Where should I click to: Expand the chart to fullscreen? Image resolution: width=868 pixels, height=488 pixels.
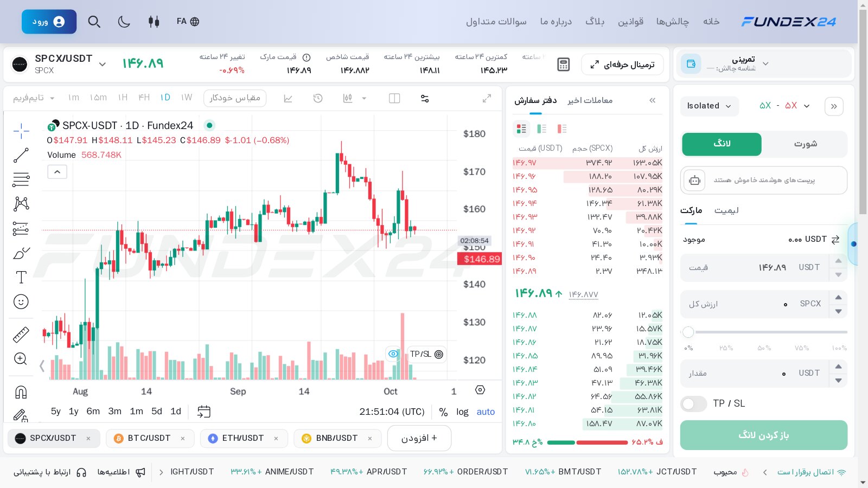[x=487, y=98]
